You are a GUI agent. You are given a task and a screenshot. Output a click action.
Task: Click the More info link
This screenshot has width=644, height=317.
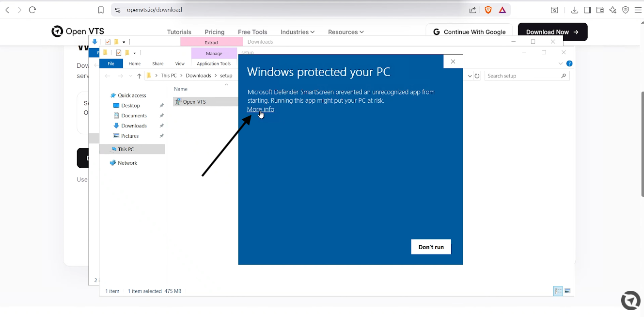(261, 110)
